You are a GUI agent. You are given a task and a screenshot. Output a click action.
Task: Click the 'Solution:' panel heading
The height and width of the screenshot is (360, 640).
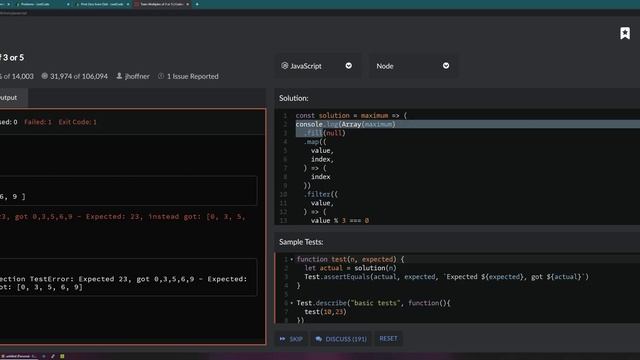(293, 98)
